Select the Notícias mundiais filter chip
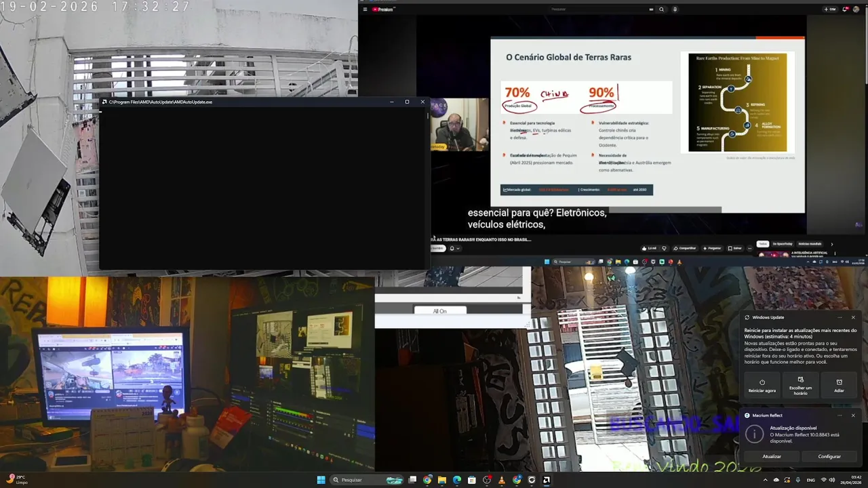The image size is (868, 488). [x=810, y=244]
